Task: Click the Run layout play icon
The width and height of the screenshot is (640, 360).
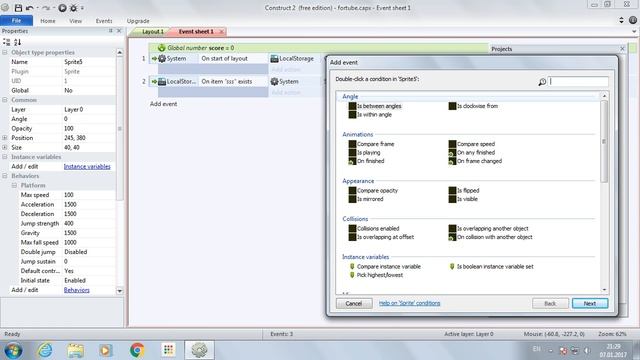Action: point(62,8)
